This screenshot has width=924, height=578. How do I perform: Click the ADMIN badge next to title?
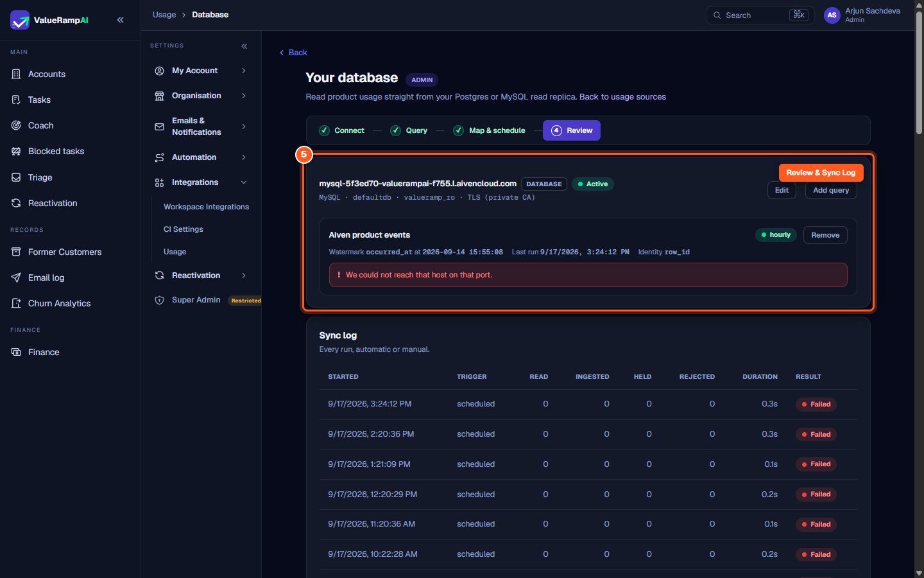pos(422,80)
